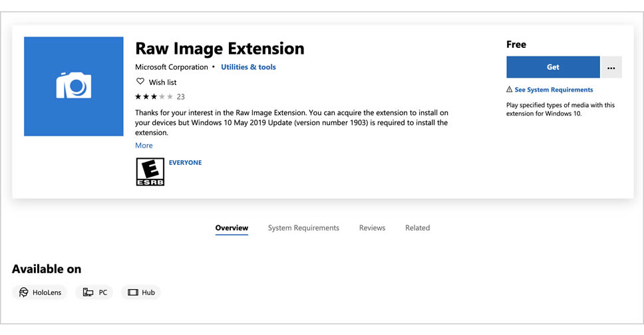Click the Raw Image Extension camera app icon
Viewport: 644px width, 335px height.
click(73, 86)
